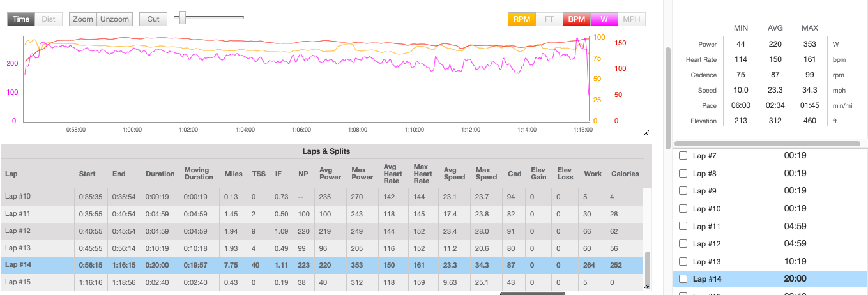Image resolution: width=868 pixels, height=295 pixels.
Task: Switch chart x-axis to Dist
Action: tap(49, 19)
